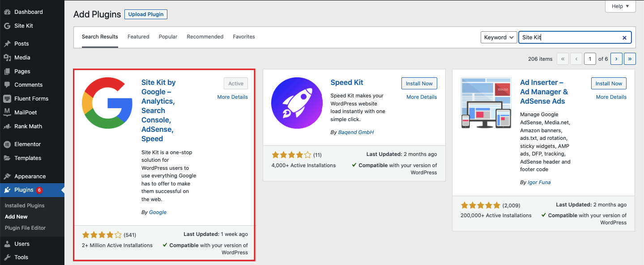The height and width of the screenshot is (265, 644).
Task: Click the current page number field
Action: point(590,59)
